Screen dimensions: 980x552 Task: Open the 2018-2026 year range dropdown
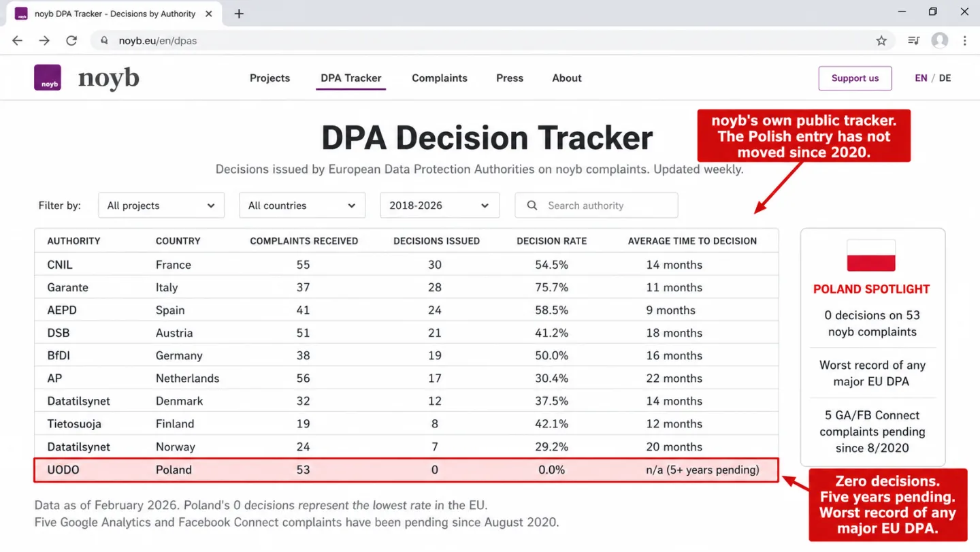[440, 206]
